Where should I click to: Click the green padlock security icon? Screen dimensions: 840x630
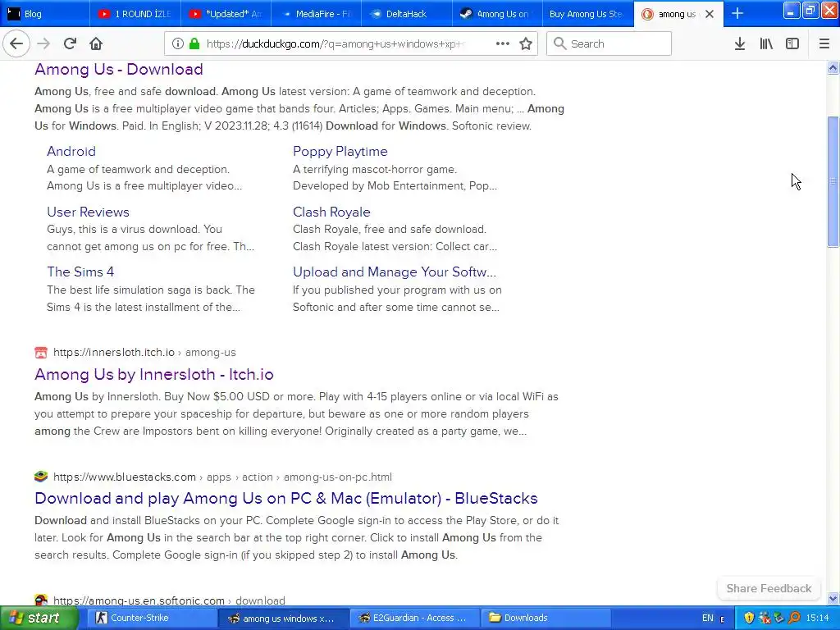[x=194, y=44]
